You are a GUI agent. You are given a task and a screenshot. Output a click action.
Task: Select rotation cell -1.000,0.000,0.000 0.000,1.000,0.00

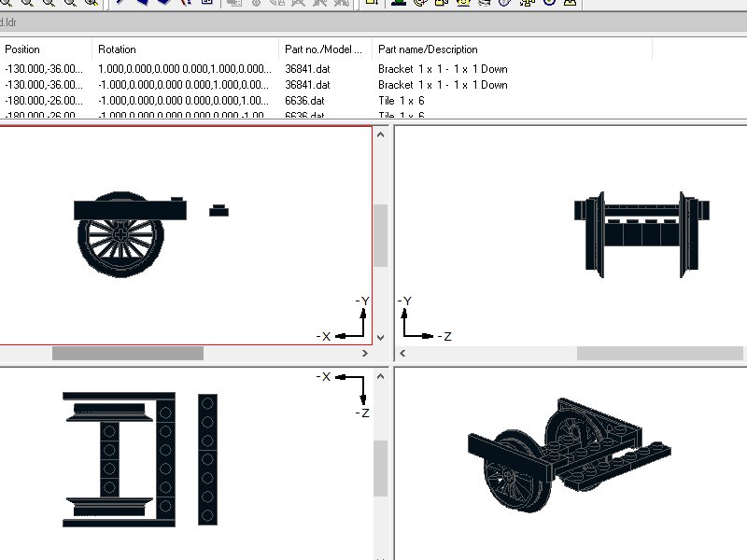pos(183,85)
